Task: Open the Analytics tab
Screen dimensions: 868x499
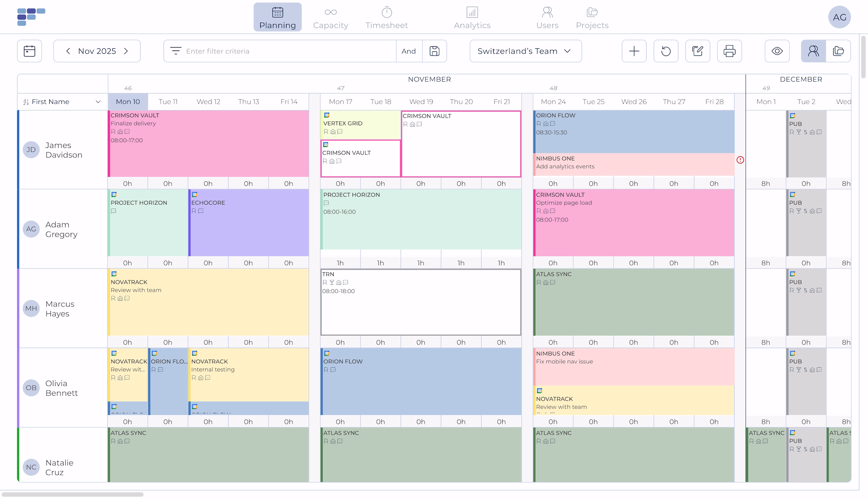Action: [x=472, y=17]
